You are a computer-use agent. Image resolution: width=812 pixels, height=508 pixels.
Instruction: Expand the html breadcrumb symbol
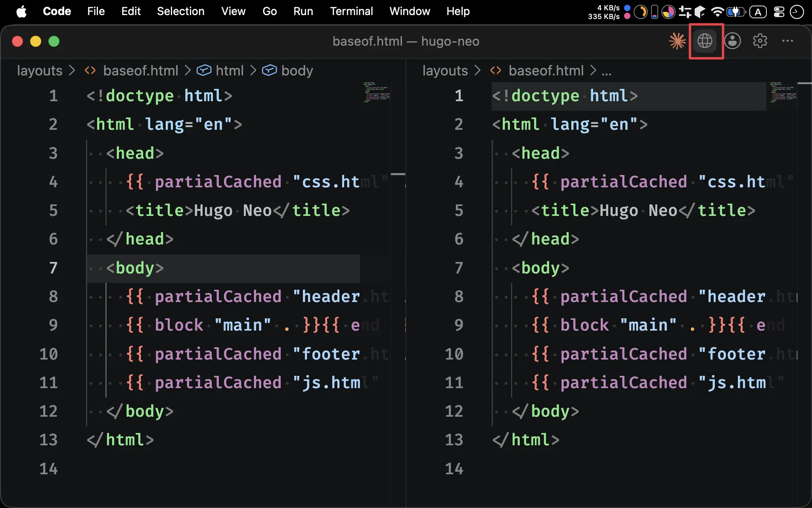(230, 70)
